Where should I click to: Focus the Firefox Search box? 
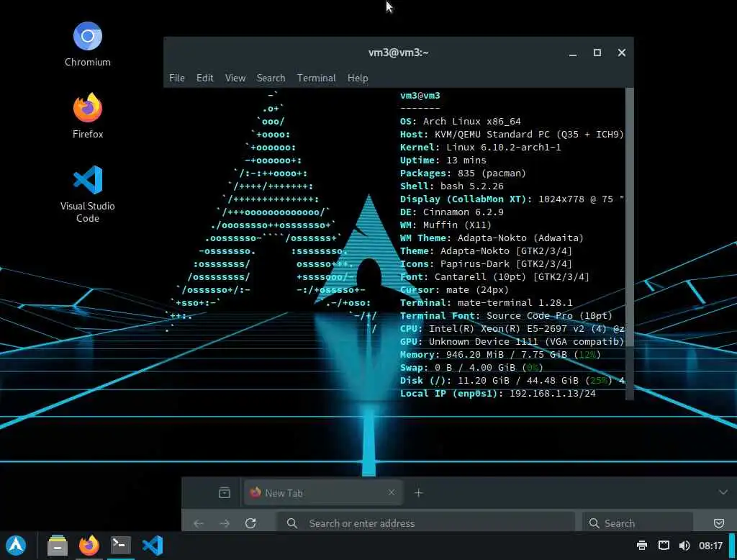pyautogui.click(x=638, y=523)
